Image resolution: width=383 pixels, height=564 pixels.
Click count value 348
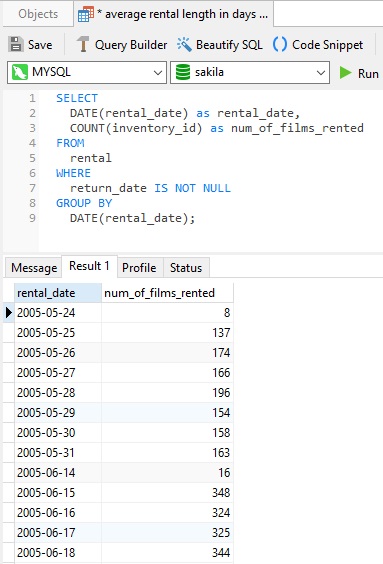167,492
